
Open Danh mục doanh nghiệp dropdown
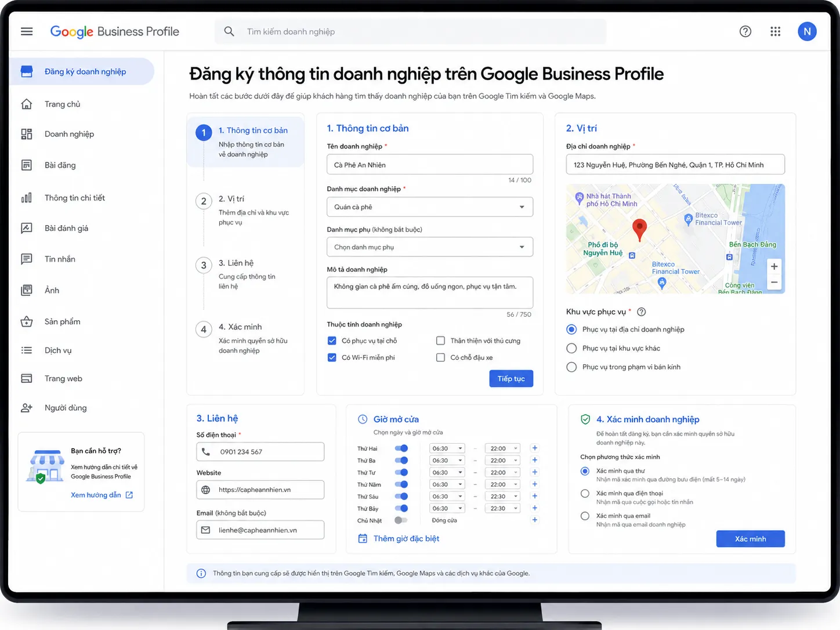tap(430, 207)
